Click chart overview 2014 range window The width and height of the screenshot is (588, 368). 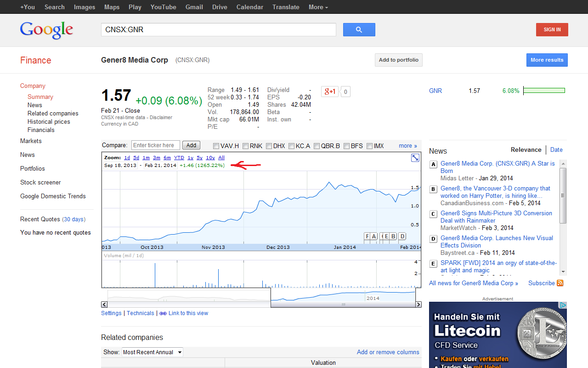pyautogui.click(x=343, y=295)
